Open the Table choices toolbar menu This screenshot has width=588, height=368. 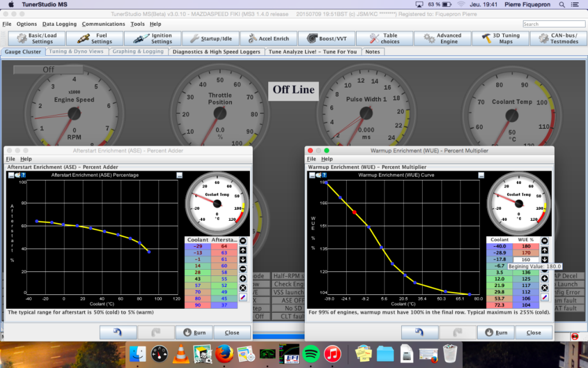384,39
